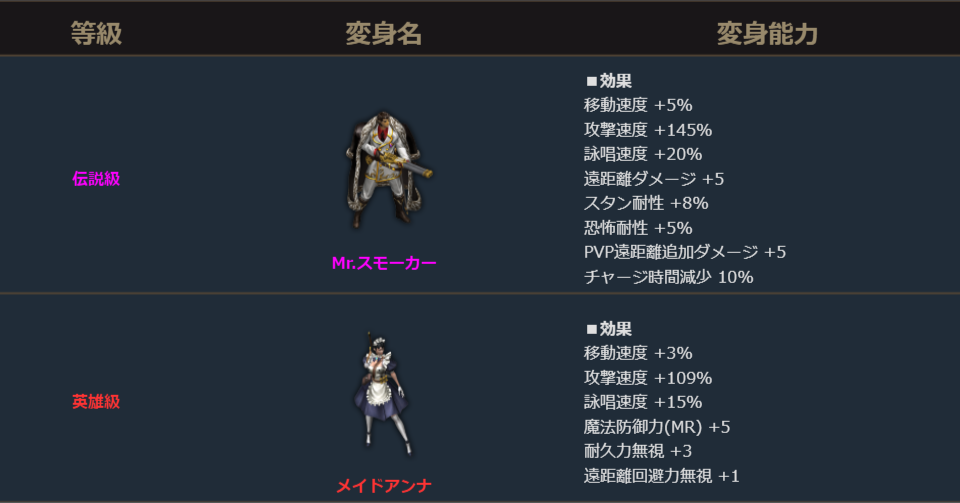Viewport: 960px width, 503px height.
Task: Click the 遠距離回避力無視 +1 effect line
Action: coord(661,476)
